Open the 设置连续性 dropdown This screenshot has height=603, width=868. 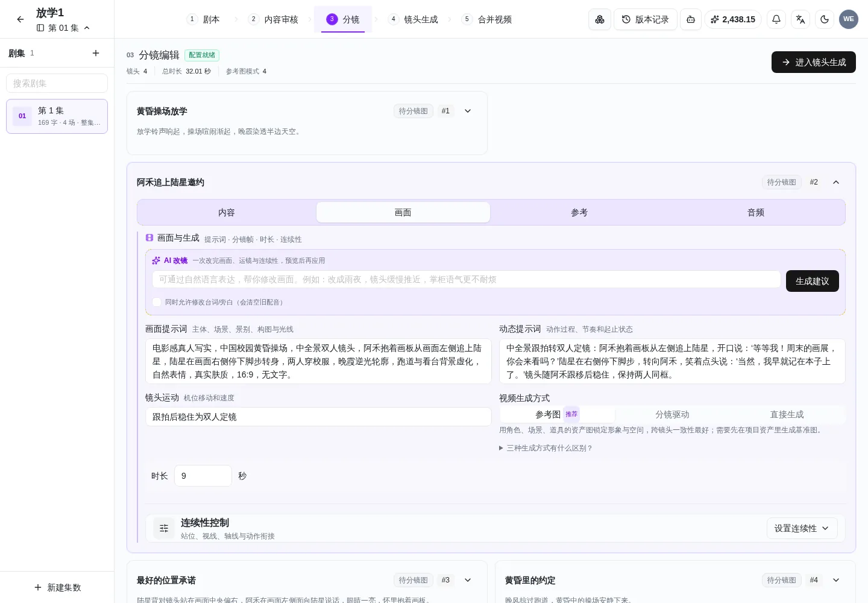[802, 528]
